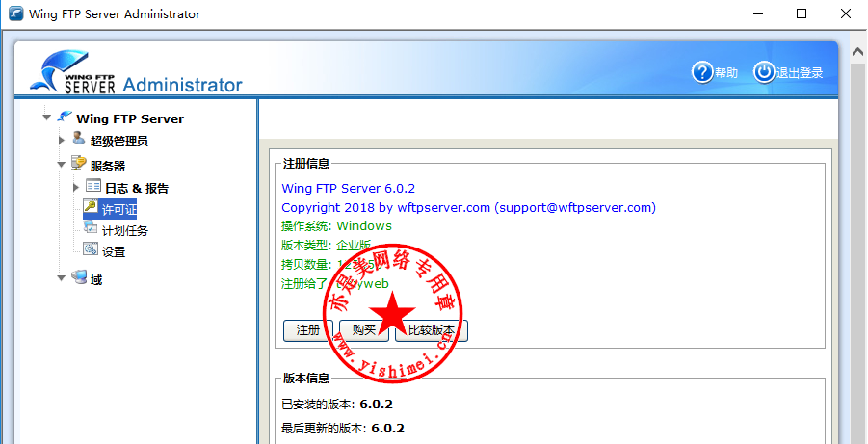This screenshot has width=868, height=444.
Task: Click the Wing FTP Server logo in the header
Action: (72, 72)
